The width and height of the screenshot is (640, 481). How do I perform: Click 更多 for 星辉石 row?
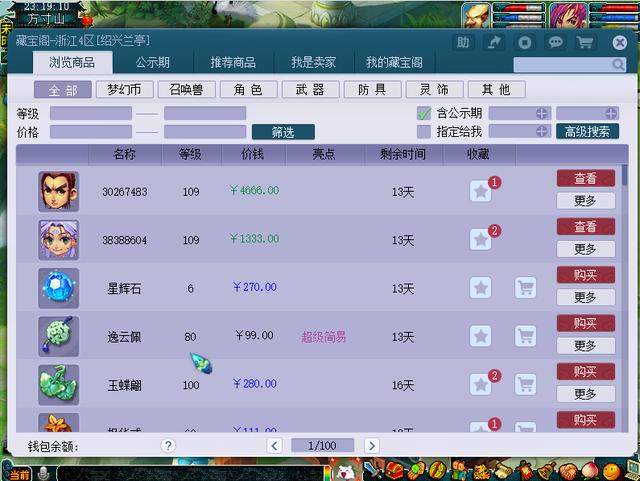pyautogui.click(x=586, y=297)
